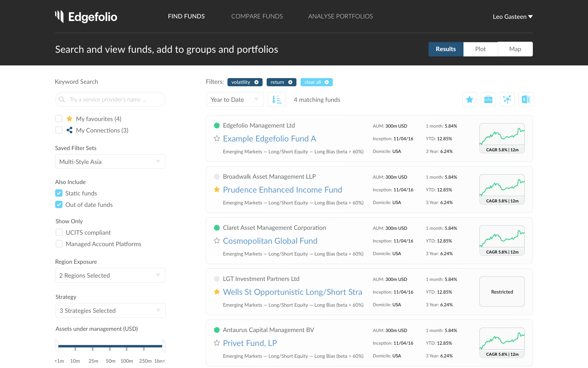Image resolution: width=588 pixels, height=368 pixels.
Task: Export results to Excel icon
Action: click(526, 100)
